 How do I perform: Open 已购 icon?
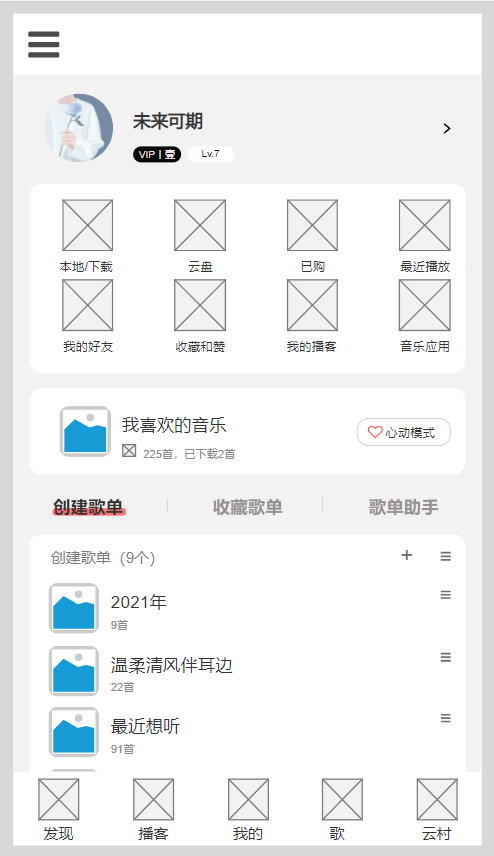pos(312,225)
